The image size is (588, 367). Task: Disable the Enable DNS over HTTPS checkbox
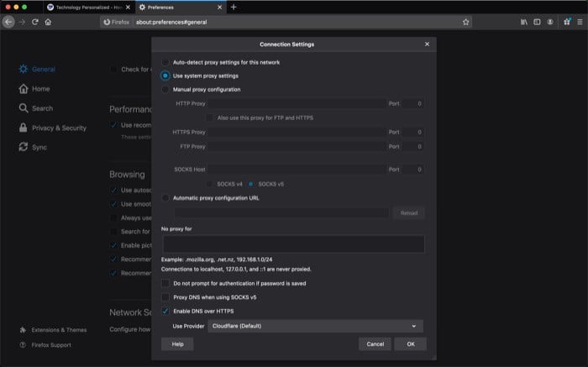(165, 311)
